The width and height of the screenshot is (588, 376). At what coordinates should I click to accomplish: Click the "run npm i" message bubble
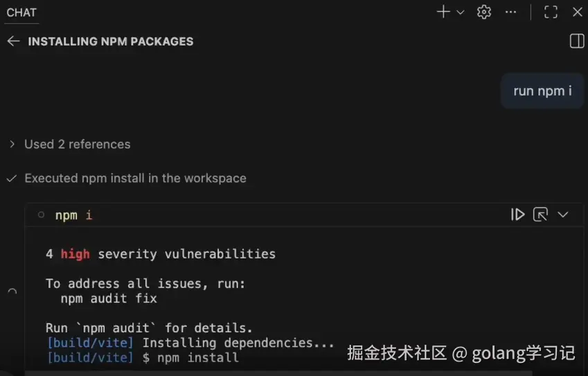(542, 91)
